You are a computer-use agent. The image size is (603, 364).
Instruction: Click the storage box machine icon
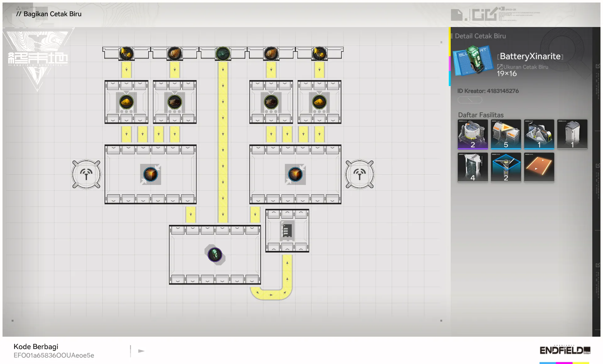[287, 231]
